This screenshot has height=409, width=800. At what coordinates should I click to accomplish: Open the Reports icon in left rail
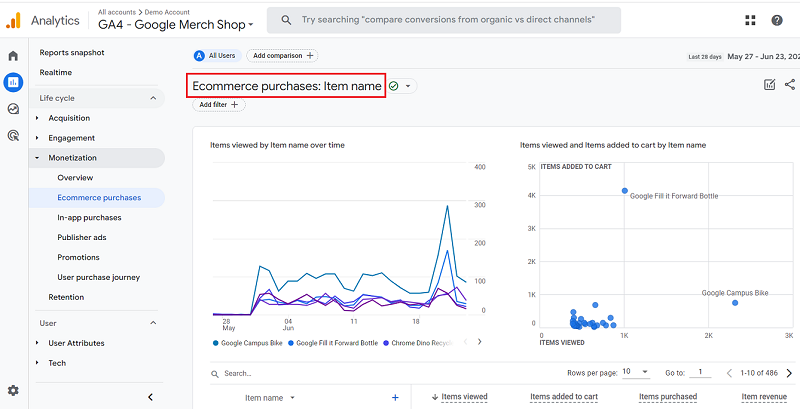(x=13, y=82)
